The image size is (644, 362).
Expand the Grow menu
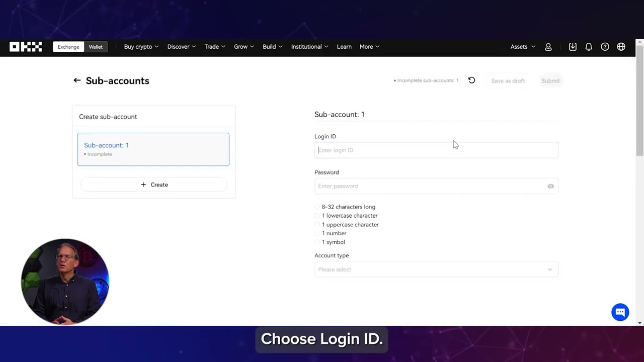tap(244, 47)
